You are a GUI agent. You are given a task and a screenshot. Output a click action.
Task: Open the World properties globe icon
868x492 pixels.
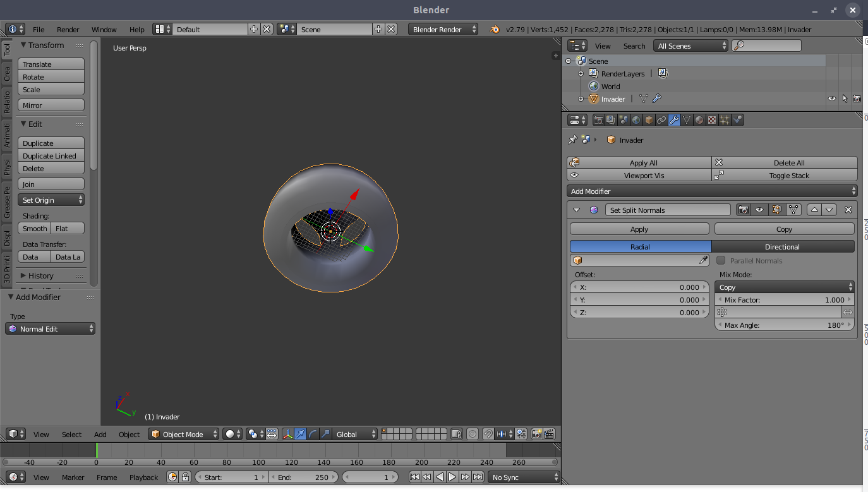636,120
